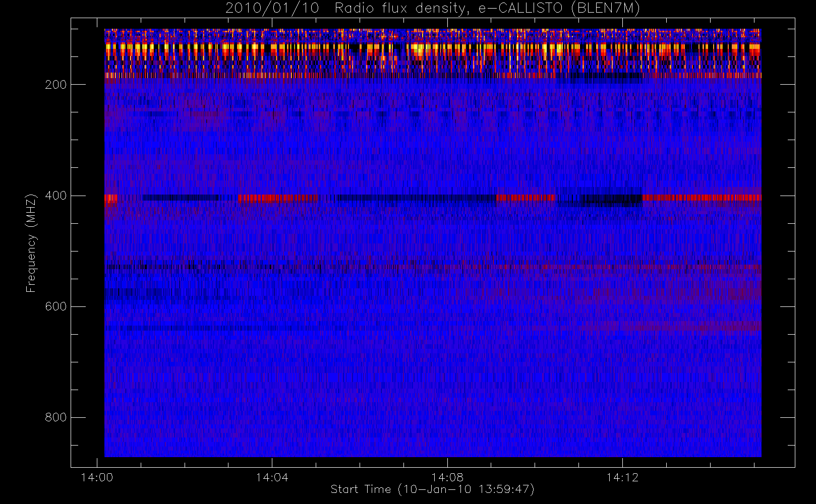
Task: Click the 14:00 time tick label
Action: coord(97,477)
